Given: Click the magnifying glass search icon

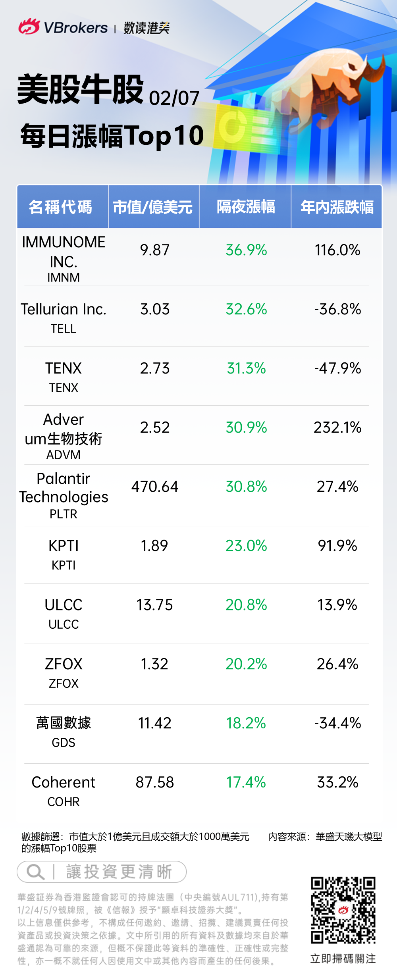Looking at the screenshot, I should click(35, 872).
